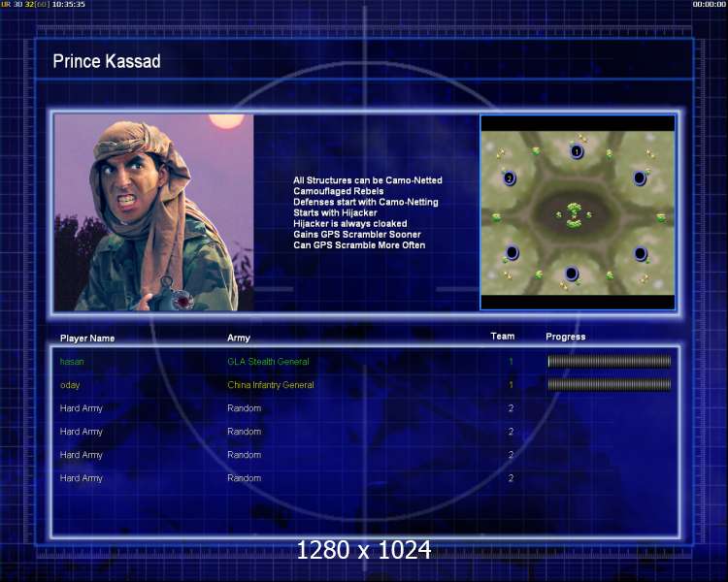Click the '00:00:00' timer in corner
The image size is (728, 582).
point(709,4)
